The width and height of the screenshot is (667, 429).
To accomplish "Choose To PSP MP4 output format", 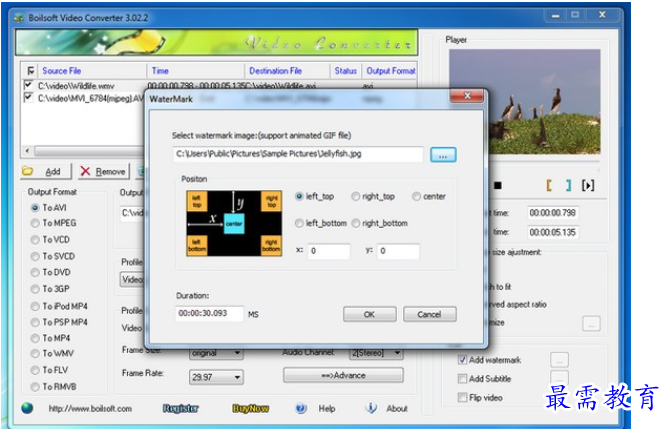I will 59,322.
